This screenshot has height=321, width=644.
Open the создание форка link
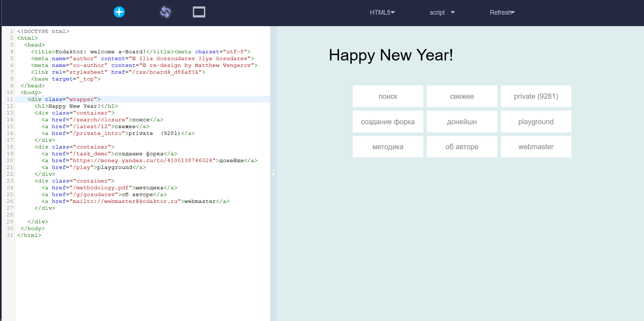click(x=388, y=122)
